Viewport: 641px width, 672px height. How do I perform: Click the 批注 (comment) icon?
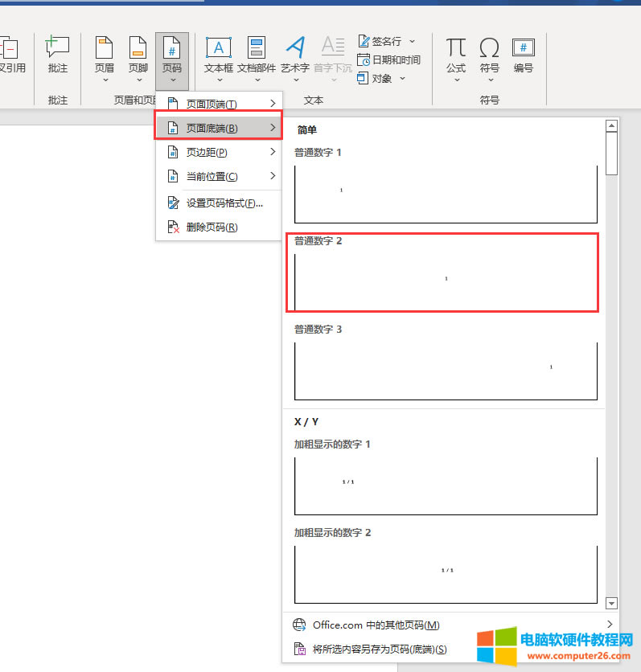click(x=58, y=48)
